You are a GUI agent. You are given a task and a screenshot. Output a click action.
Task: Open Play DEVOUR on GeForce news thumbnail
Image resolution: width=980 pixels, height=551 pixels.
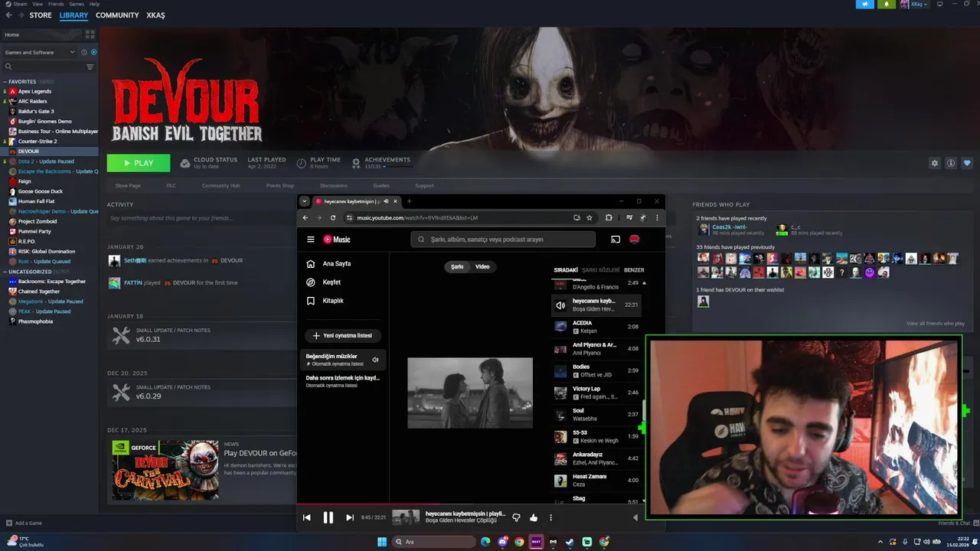pos(165,469)
